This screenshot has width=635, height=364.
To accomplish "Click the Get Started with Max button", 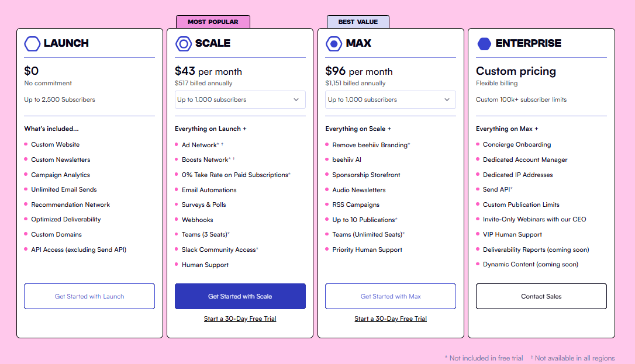I will pyautogui.click(x=391, y=296).
